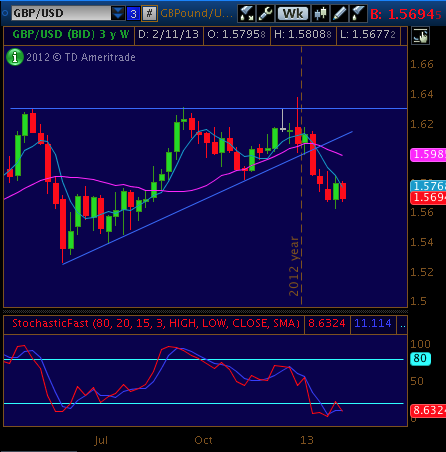Click the red 8.632 stochastic value bubble
The height and width of the screenshot is (452, 446).
428,410
